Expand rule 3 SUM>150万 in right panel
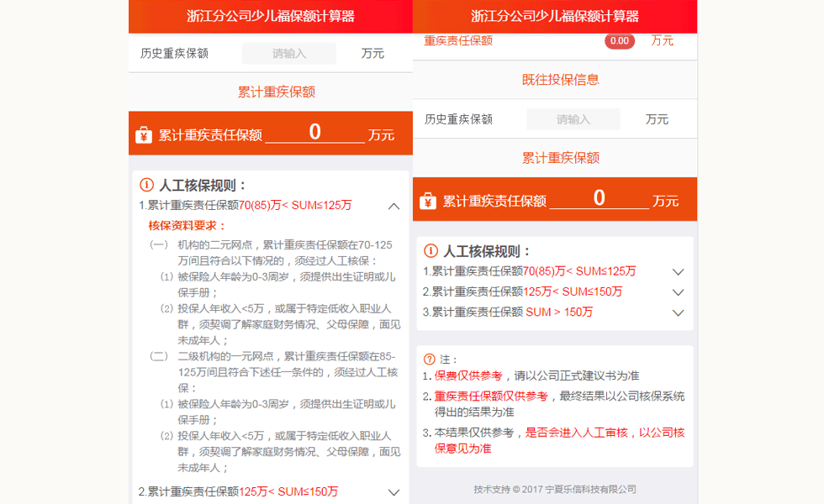This screenshot has width=824, height=504. (679, 312)
